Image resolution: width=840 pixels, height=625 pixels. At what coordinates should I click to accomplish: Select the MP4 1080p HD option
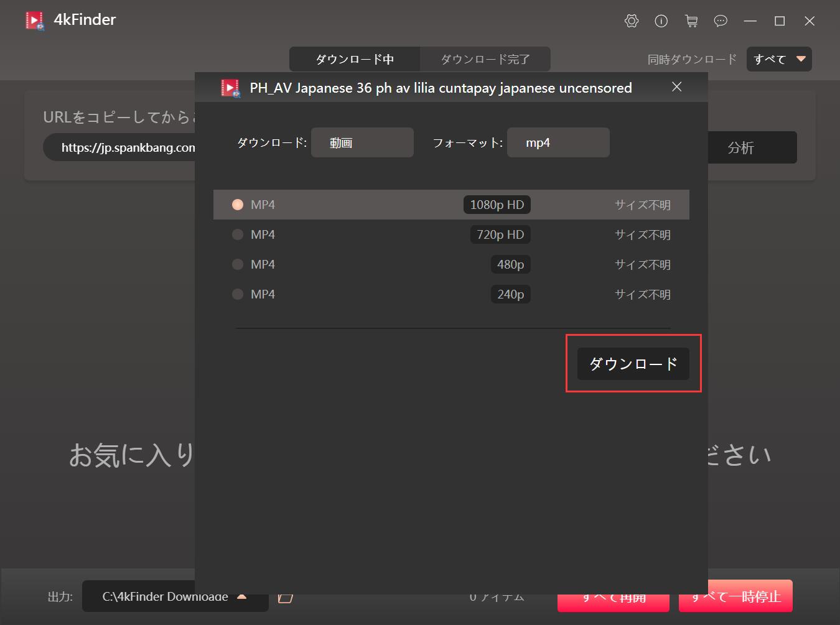238,205
